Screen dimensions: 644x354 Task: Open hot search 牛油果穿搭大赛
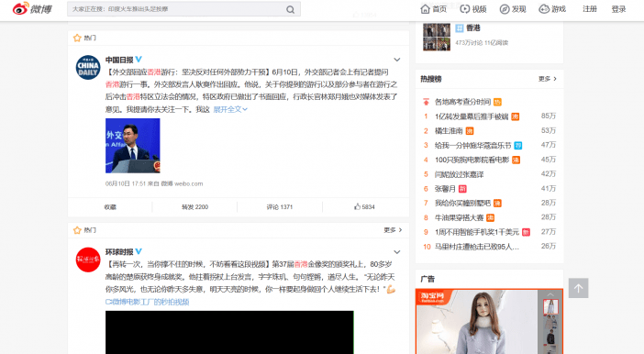point(460,217)
